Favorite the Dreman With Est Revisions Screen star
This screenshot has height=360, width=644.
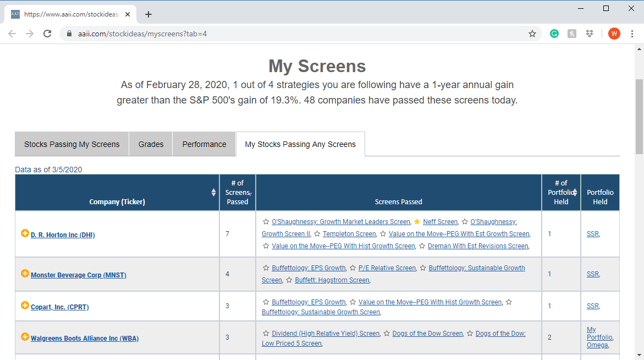[422, 246]
